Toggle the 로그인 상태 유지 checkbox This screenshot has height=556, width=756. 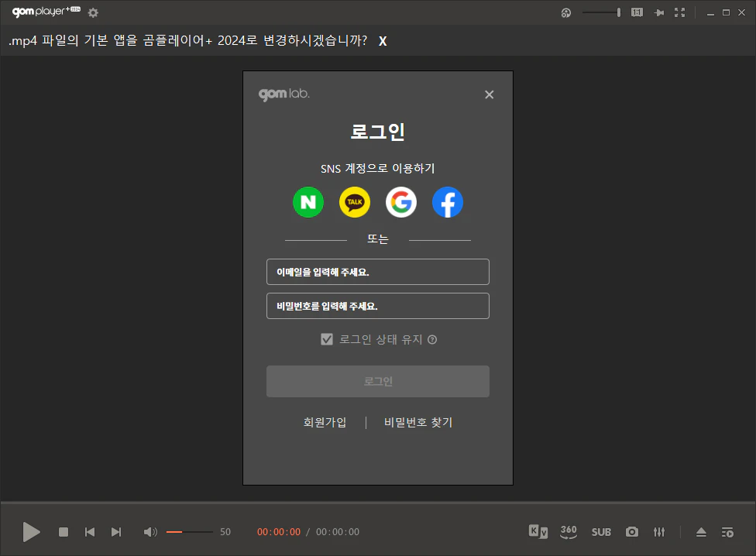(327, 338)
